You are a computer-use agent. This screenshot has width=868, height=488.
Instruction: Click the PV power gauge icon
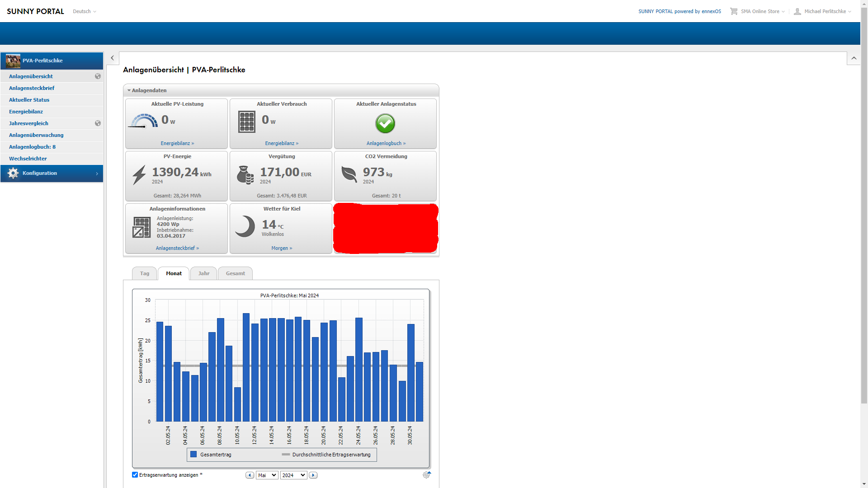pos(143,121)
